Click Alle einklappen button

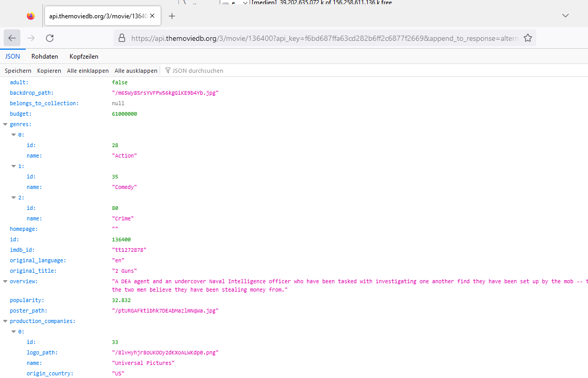[88, 71]
